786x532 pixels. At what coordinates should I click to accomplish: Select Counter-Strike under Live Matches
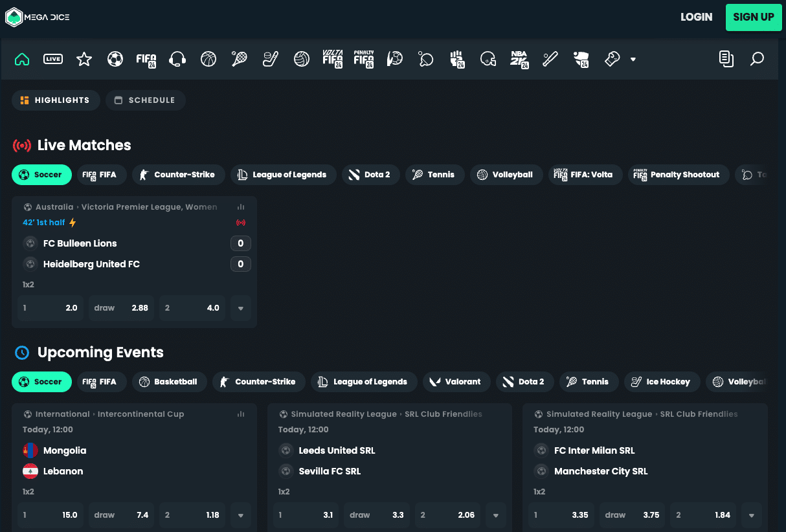point(179,175)
